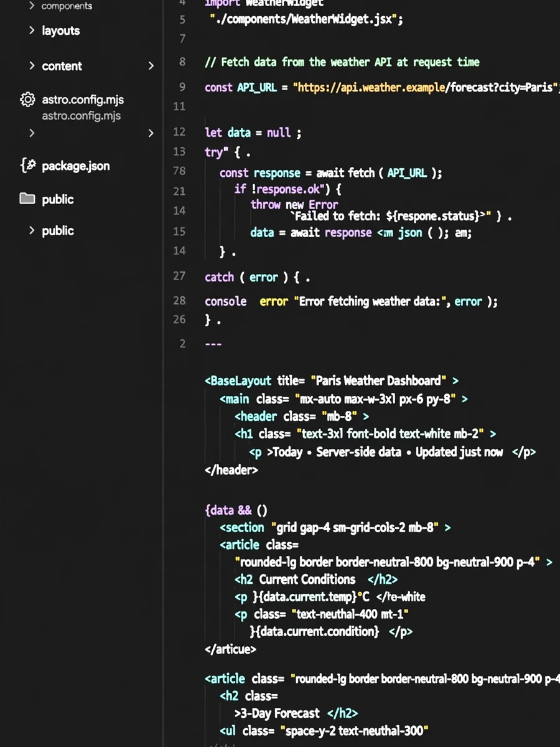
Task: Click line number 12 in the gutter
Action: click(x=179, y=132)
